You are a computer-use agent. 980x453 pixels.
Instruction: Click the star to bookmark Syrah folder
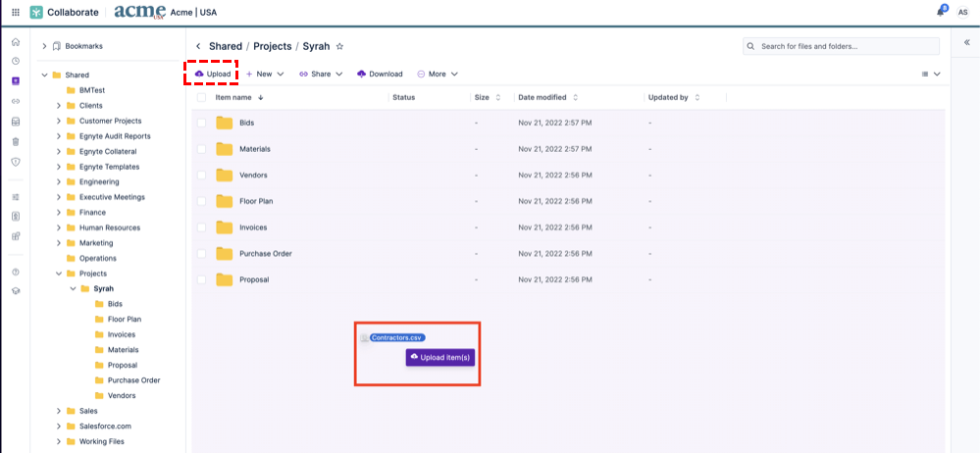coord(340,46)
